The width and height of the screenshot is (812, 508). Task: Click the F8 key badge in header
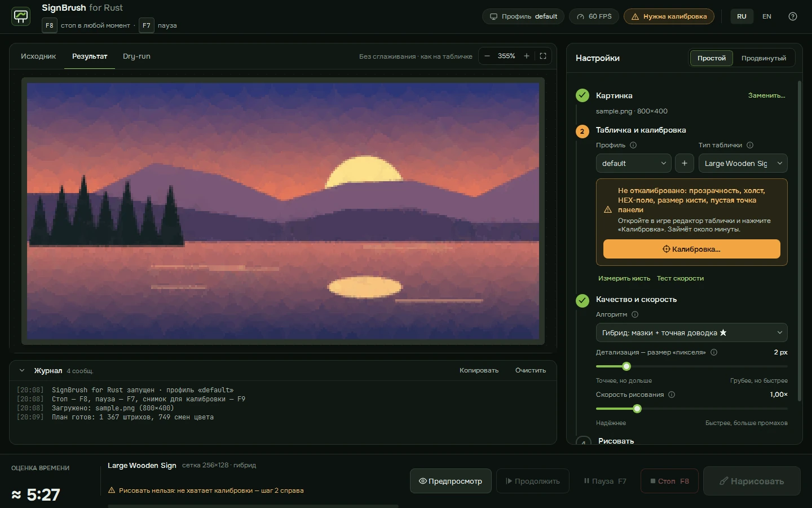(x=50, y=25)
